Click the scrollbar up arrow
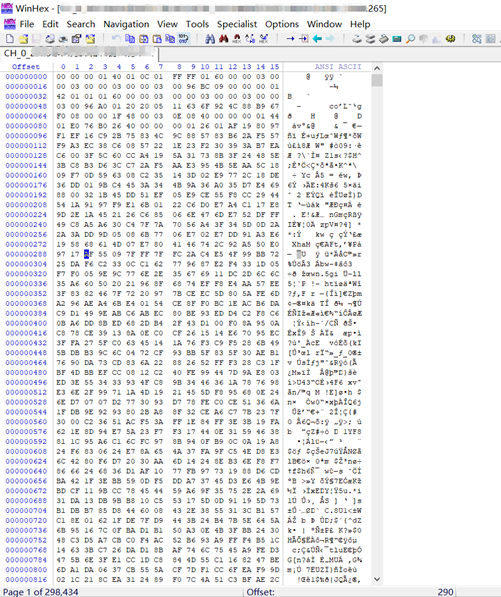Image resolution: width=501 pixels, height=597 pixels. (377, 69)
